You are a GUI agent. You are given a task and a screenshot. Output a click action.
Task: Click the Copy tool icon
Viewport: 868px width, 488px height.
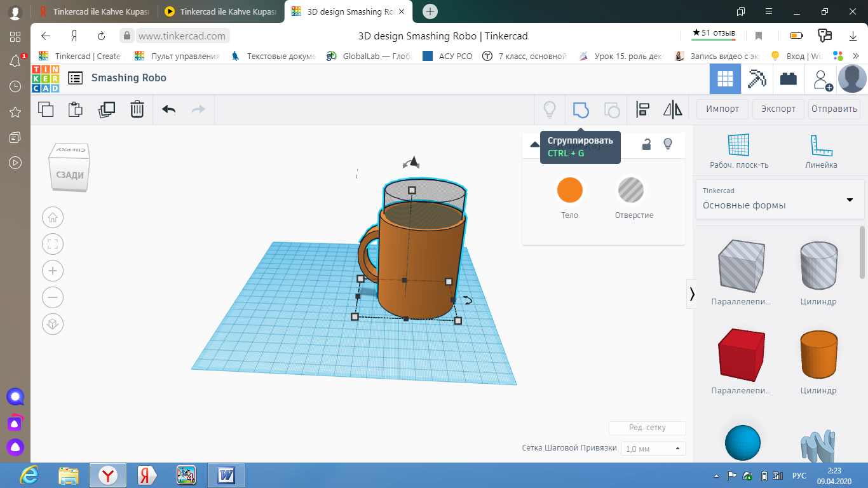46,109
